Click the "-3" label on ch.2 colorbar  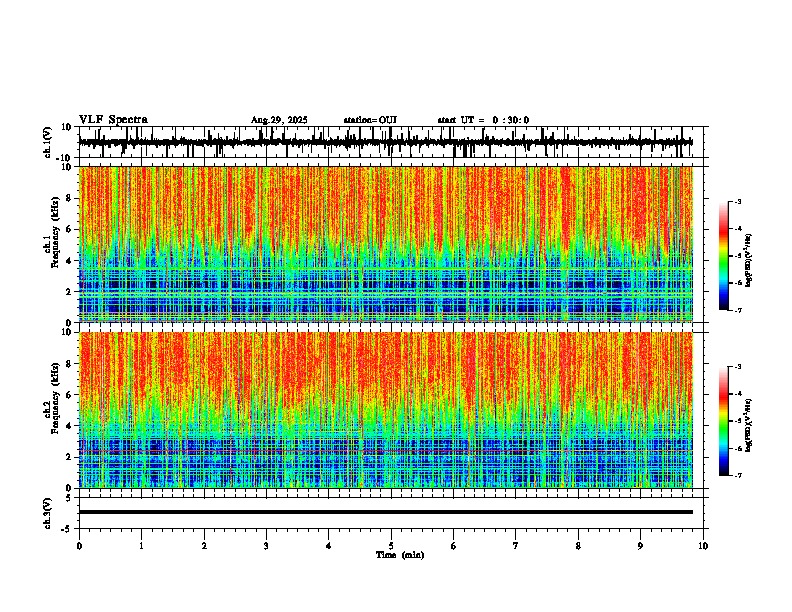[738, 367]
